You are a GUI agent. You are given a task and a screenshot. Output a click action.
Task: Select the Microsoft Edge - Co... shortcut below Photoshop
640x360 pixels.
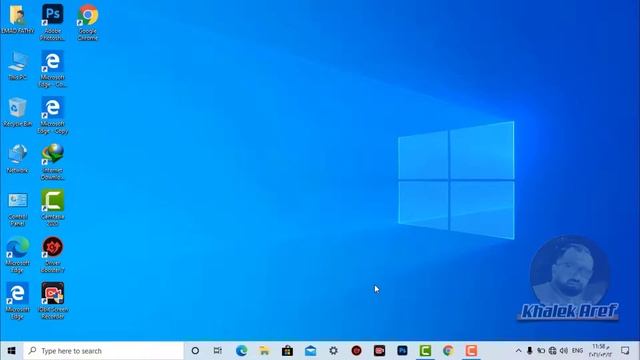53,69
